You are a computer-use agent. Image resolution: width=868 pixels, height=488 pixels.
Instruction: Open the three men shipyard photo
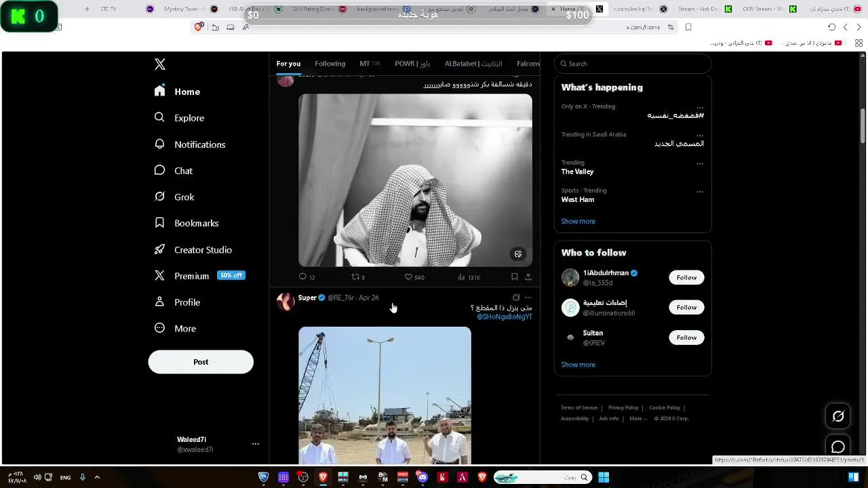click(384, 396)
